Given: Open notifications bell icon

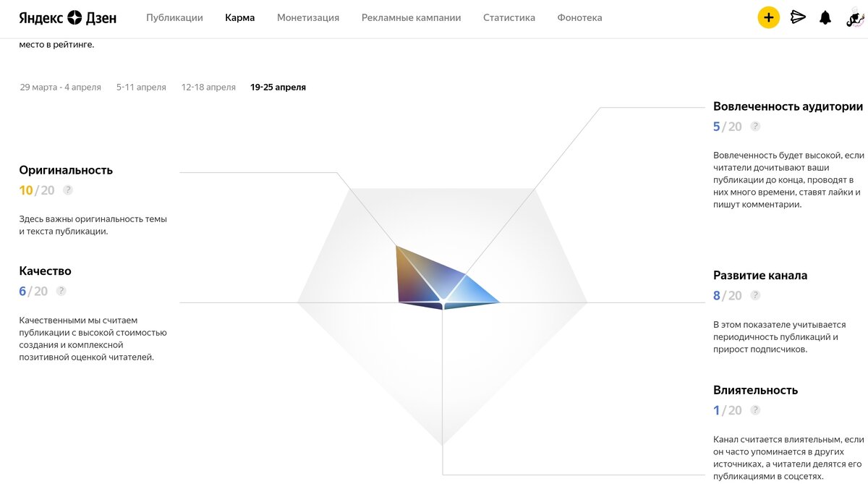Looking at the screenshot, I should pos(825,17).
